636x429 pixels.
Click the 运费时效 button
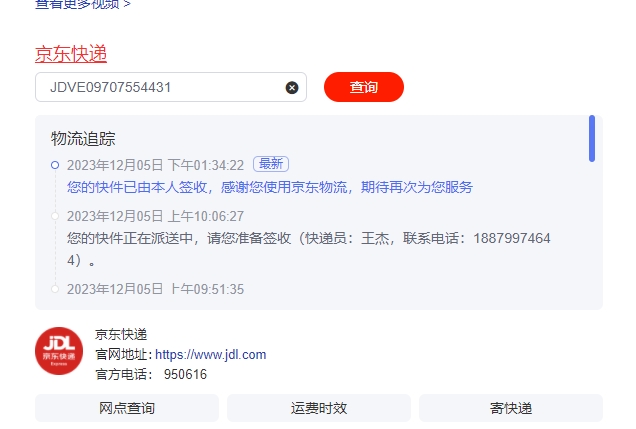click(x=319, y=408)
